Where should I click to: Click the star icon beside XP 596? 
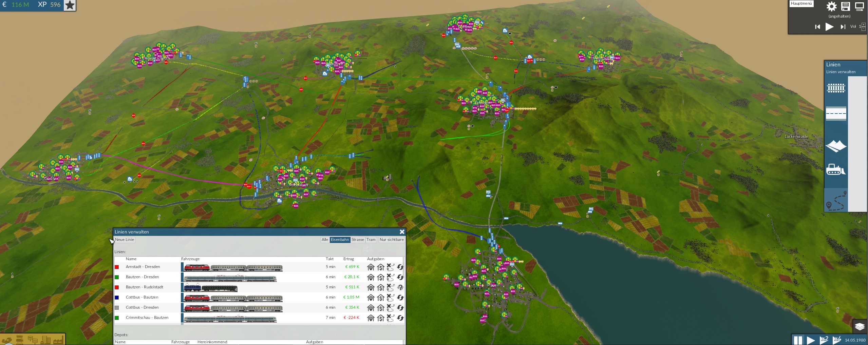[x=70, y=5]
